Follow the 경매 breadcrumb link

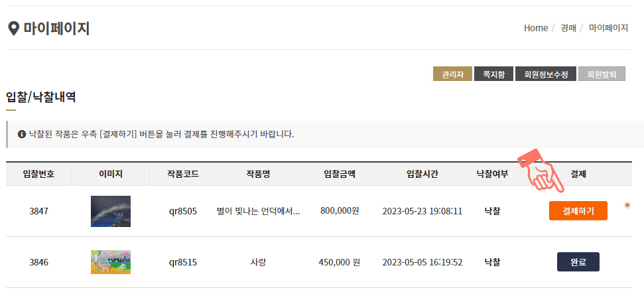(569, 28)
